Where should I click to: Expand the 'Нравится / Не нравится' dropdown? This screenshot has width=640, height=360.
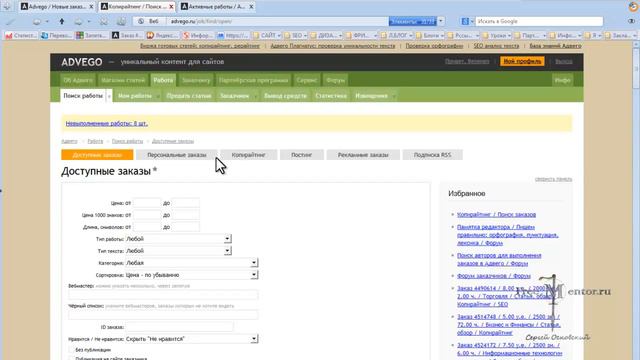[x=254, y=339]
